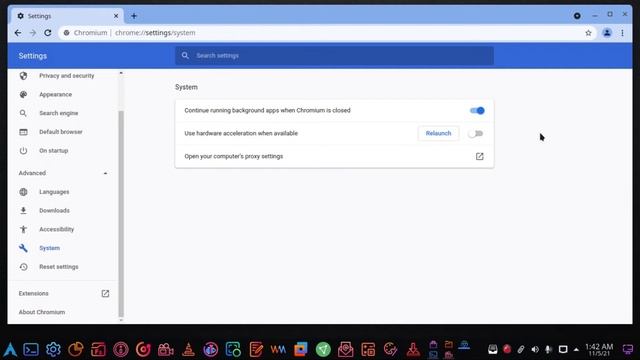Click the Extensions link text
The width and height of the screenshot is (640, 360).
(33, 293)
